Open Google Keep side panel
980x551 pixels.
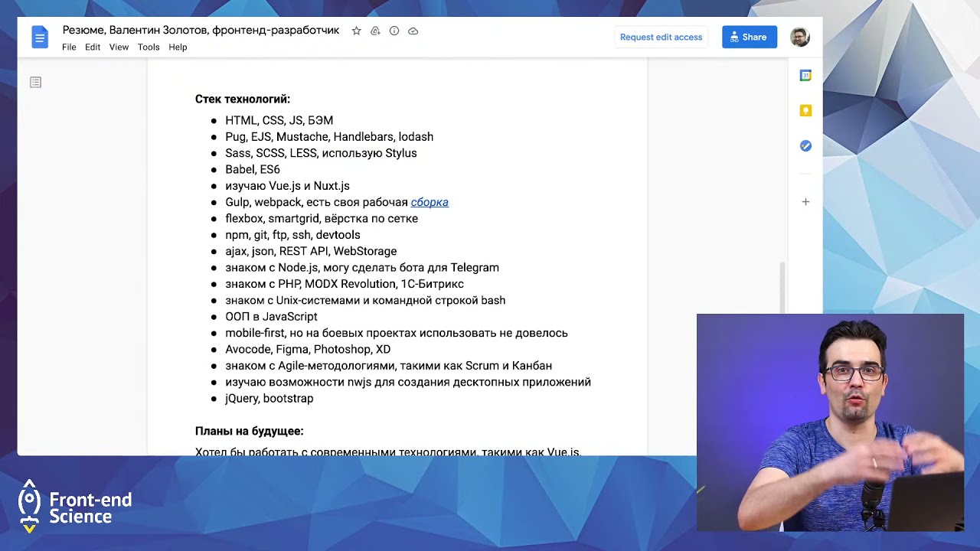tap(805, 110)
